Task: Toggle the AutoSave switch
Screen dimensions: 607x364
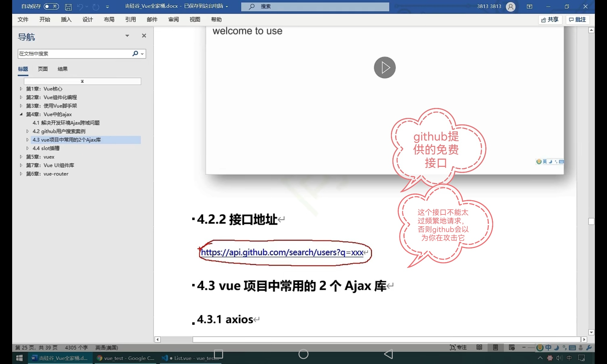Action: tap(51, 6)
